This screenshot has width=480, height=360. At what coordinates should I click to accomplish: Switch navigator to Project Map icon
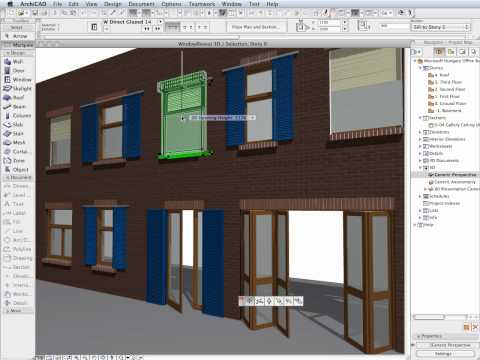(x=439, y=52)
